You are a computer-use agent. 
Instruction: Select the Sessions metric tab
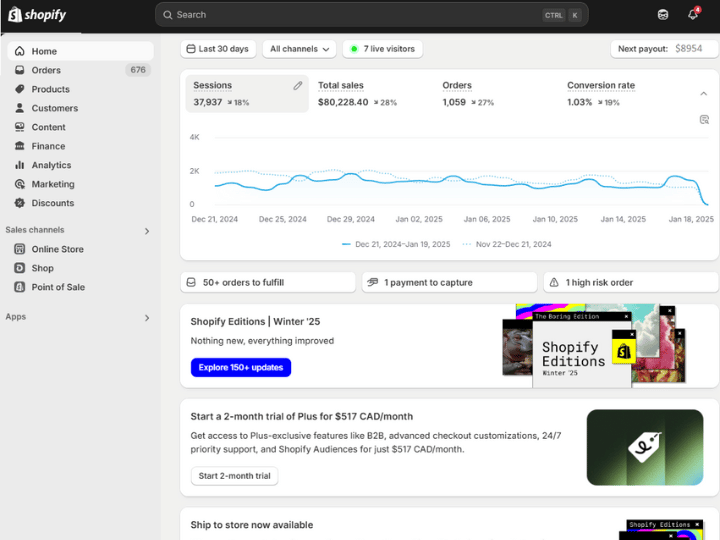[247, 94]
